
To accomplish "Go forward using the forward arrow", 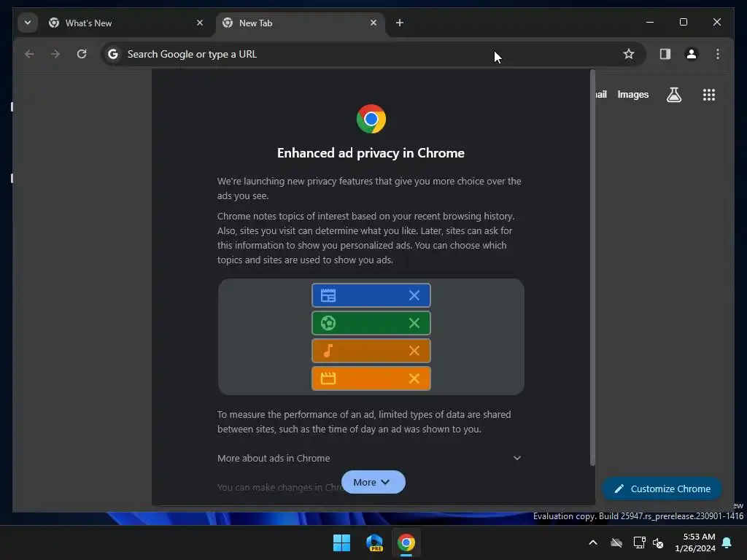I will pos(55,54).
